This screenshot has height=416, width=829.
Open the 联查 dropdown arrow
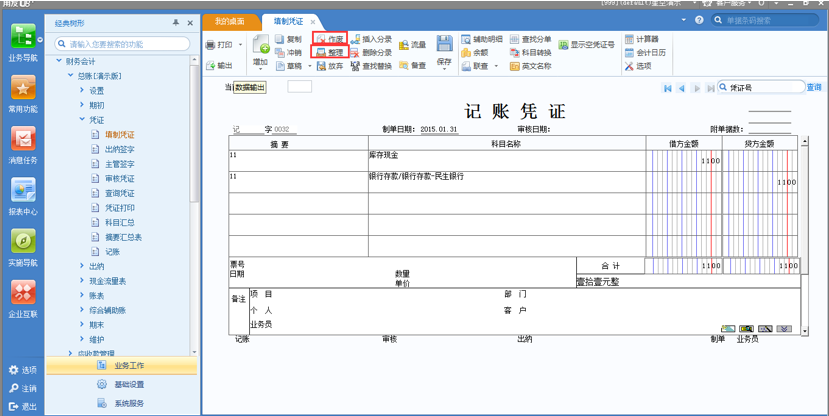(496, 66)
